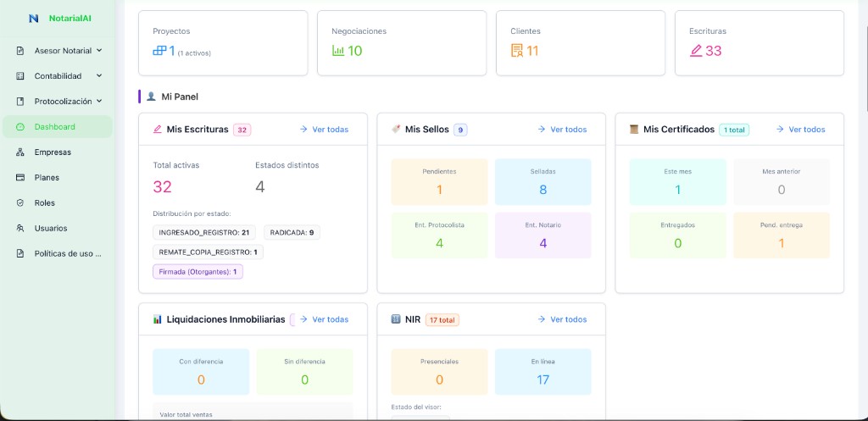
Task: Click the Clientes certificate icon
Action: [x=517, y=51]
